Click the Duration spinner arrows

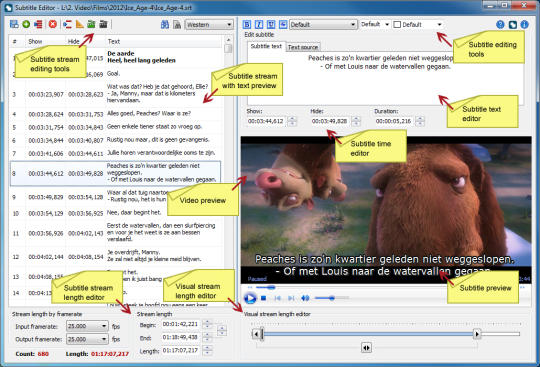coord(420,121)
